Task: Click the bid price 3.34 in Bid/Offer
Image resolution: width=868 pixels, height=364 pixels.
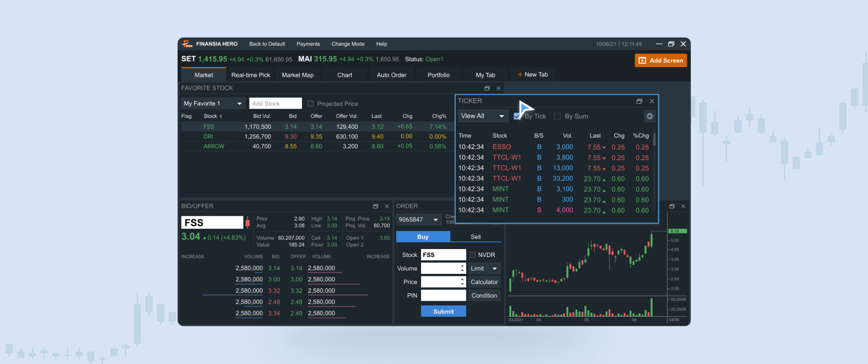Action: tap(274, 313)
